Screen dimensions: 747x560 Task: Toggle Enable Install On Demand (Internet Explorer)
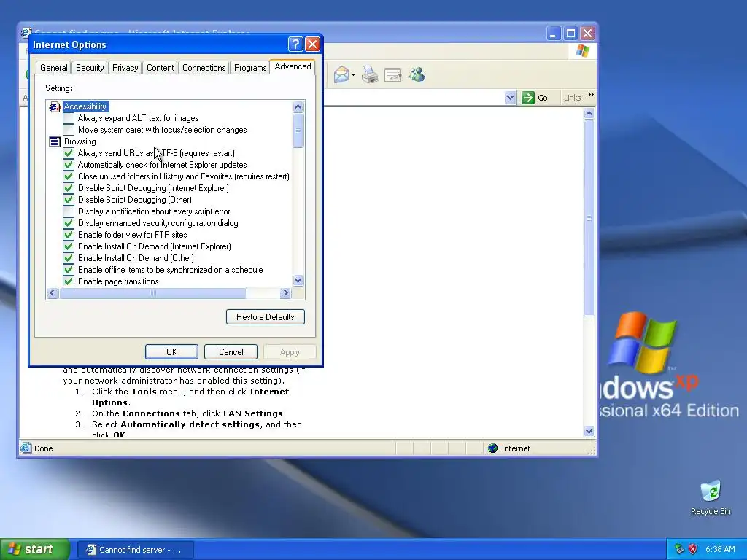click(69, 246)
